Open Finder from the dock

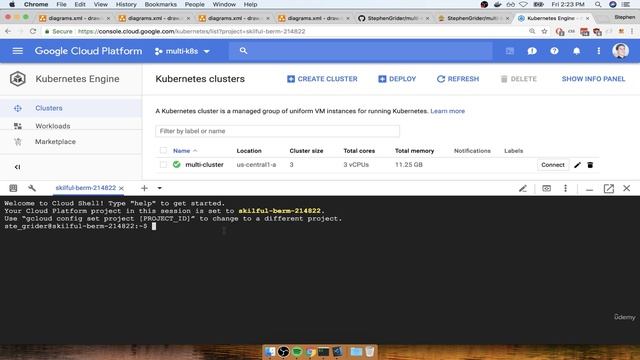click(x=270, y=351)
